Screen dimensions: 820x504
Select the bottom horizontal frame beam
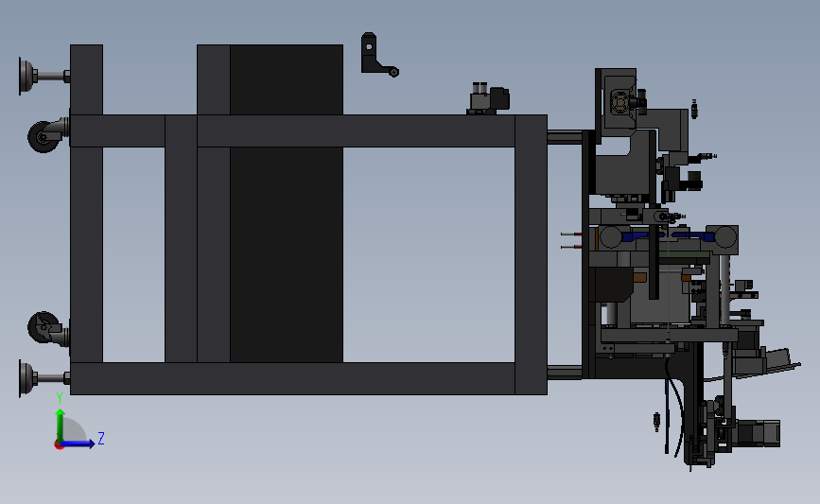click(x=293, y=378)
